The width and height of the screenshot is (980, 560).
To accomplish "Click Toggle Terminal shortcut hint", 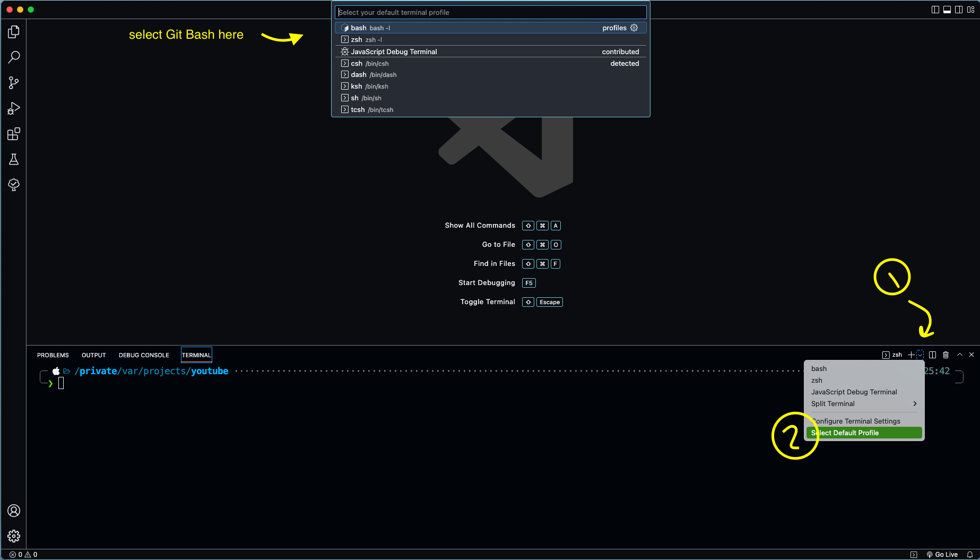I will click(x=511, y=302).
